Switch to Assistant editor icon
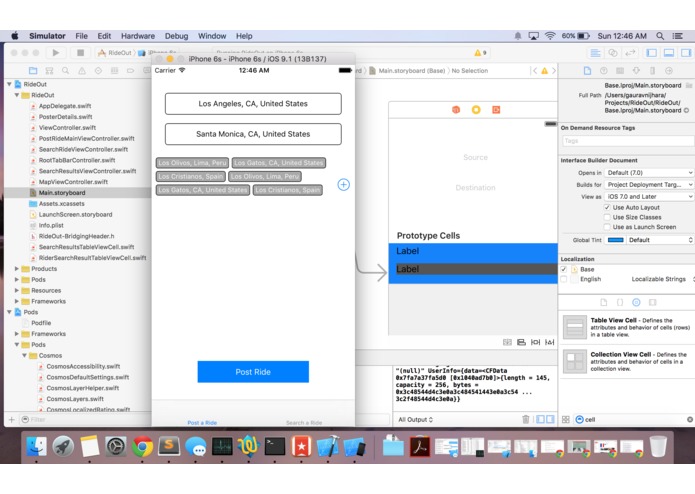This screenshot has height=494, width=695. (613, 53)
